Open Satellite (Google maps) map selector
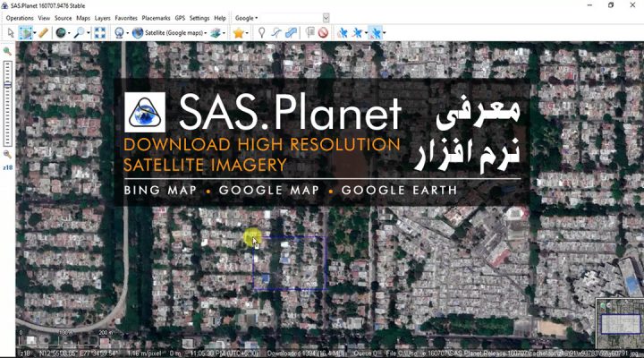This screenshot has width=644, height=358. (170, 33)
